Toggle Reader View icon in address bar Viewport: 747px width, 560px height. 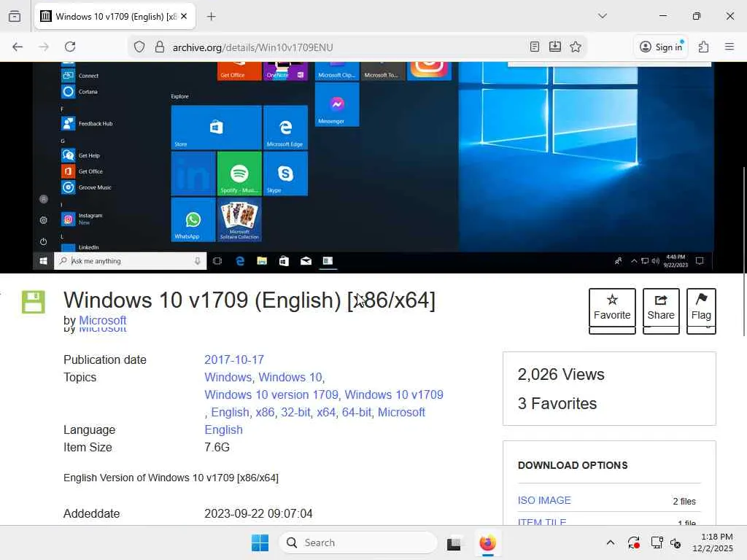pos(535,47)
